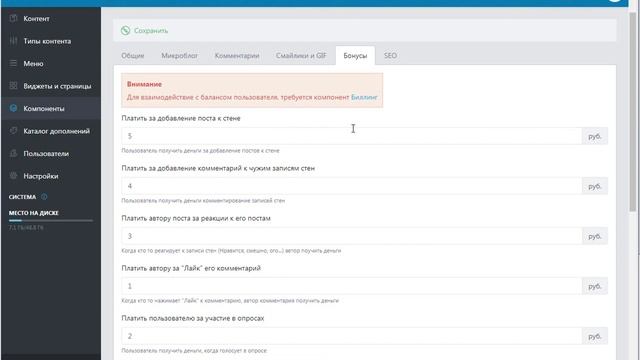Click the Виджеты и страницы icon

coord(13,86)
